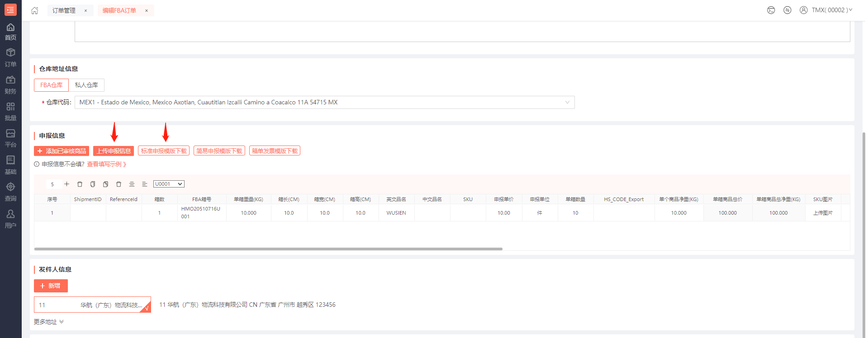Click the 中文品名 column header
Screen dimensions: 868x338
tap(432, 199)
